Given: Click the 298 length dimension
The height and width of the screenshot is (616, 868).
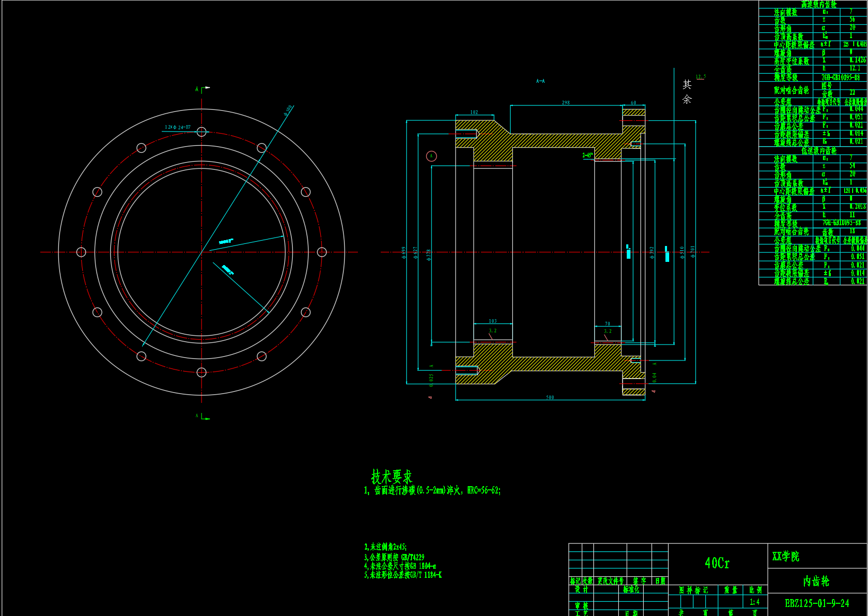Looking at the screenshot, I should pyautogui.click(x=566, y=103).
